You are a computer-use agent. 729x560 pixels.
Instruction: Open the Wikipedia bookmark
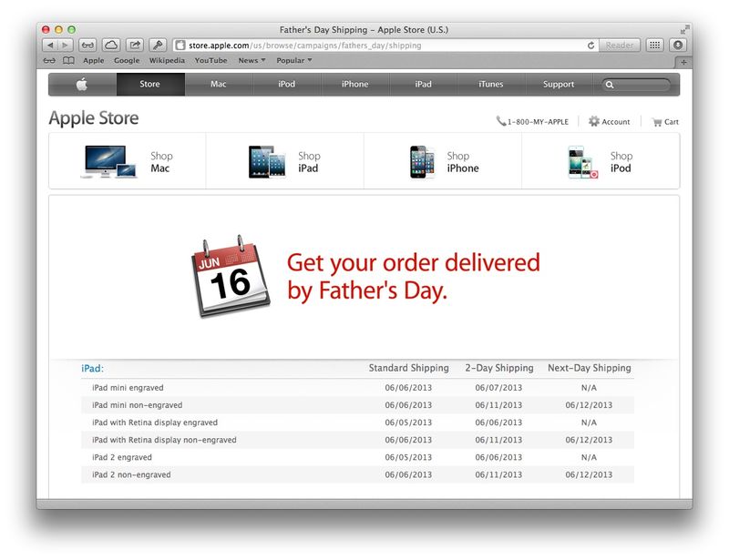167,60
